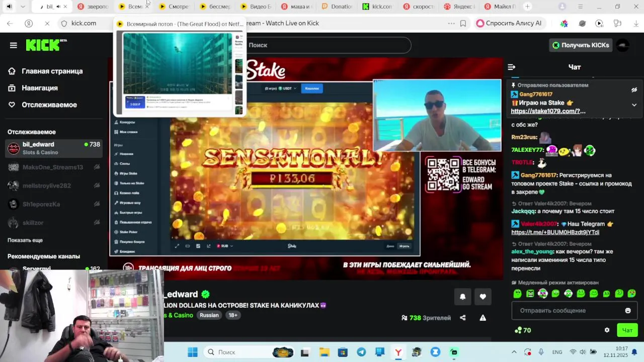The width and height of the screenshot is (644, 362).
Task: Open File Explorer from taskbar
Action: click(324, 352)
